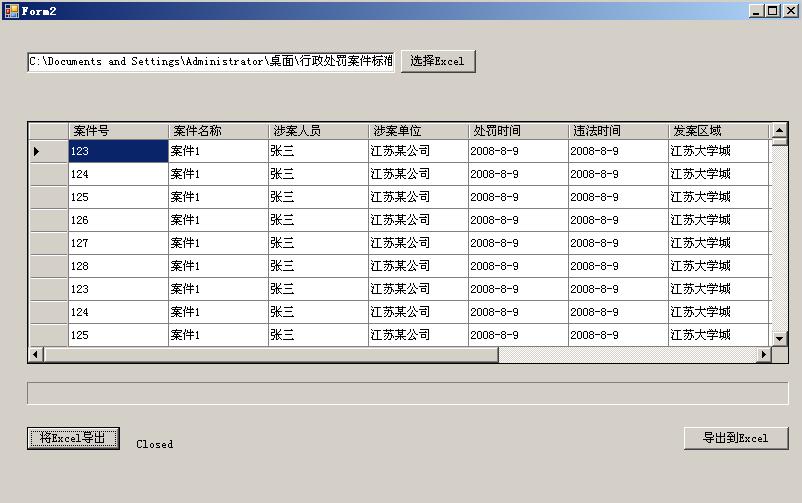Click the 涉案单位 column header
This screenshot has width=802, height=503.
418,131
